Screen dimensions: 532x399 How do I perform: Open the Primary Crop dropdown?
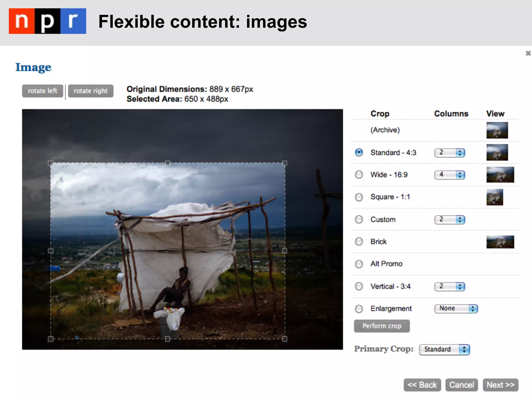pyautogui.click(x=444, y=349)
